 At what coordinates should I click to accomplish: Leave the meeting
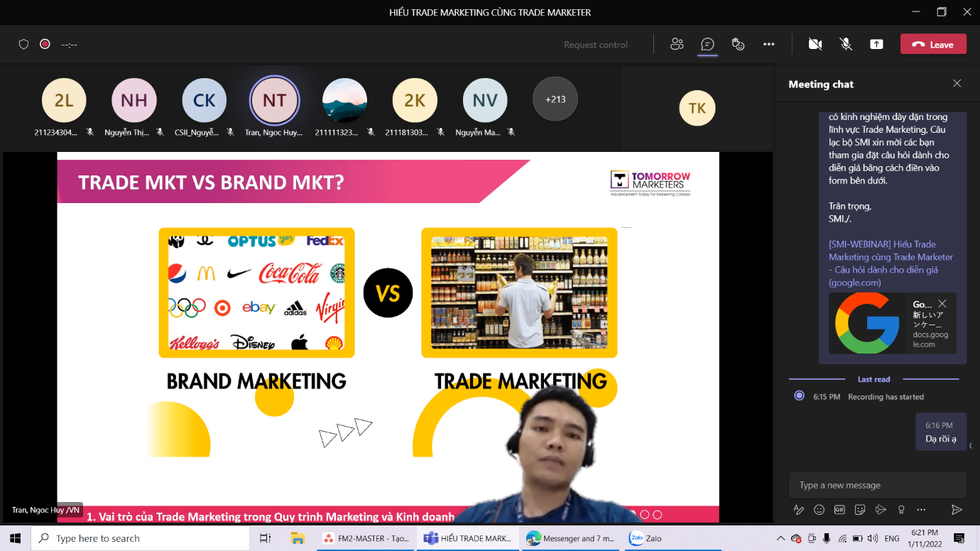tap(933, 44)
